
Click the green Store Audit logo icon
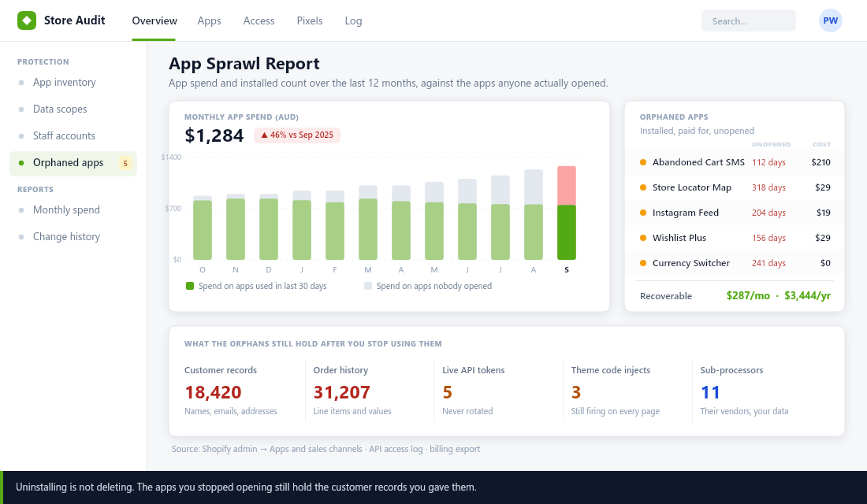coord(27,20)
